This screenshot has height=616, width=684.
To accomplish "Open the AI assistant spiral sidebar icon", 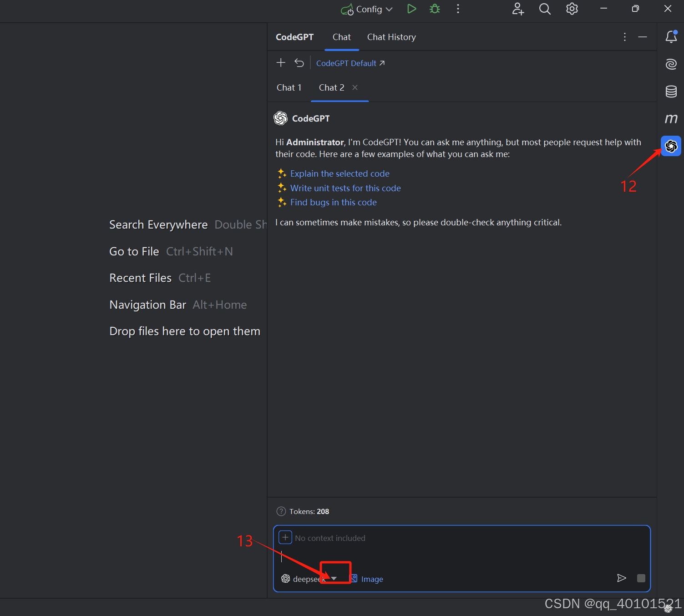I will point(671,64).
